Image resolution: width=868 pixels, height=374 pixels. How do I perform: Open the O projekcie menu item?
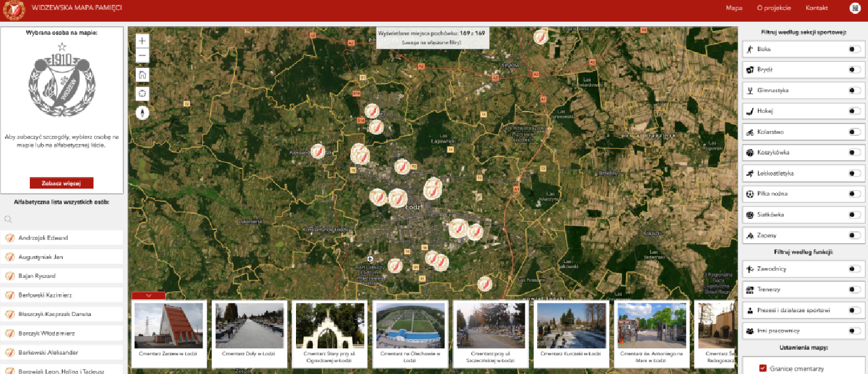(773, 8)
